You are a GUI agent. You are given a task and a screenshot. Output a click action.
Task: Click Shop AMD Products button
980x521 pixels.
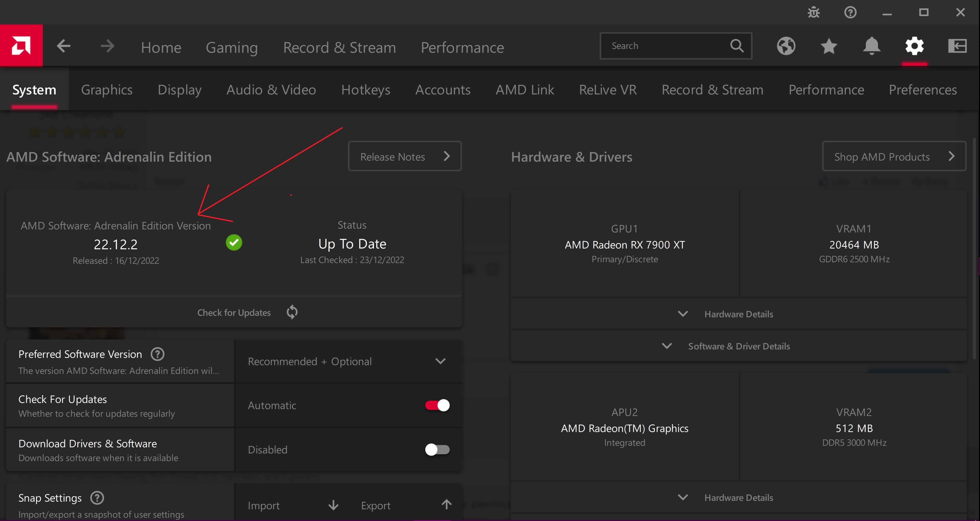pos(894,156)
